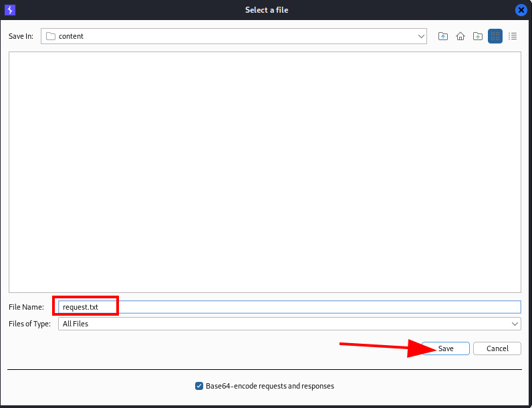Click the content folder icon in Save In
532x408 pixels.
[51, 36]
